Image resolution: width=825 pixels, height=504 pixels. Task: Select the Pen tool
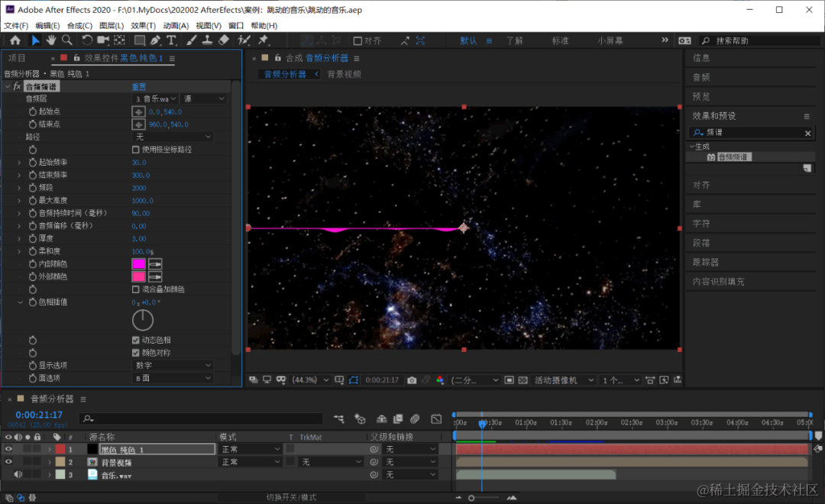tap(156, 40)
